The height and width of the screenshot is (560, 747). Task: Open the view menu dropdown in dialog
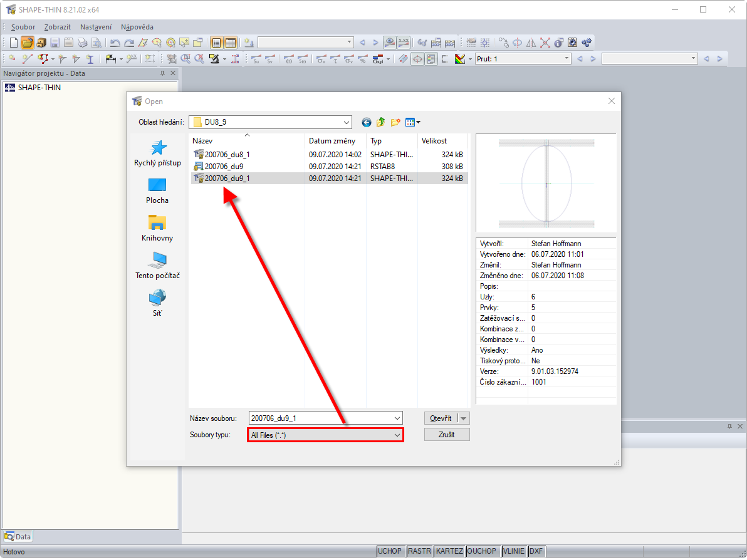412,122
